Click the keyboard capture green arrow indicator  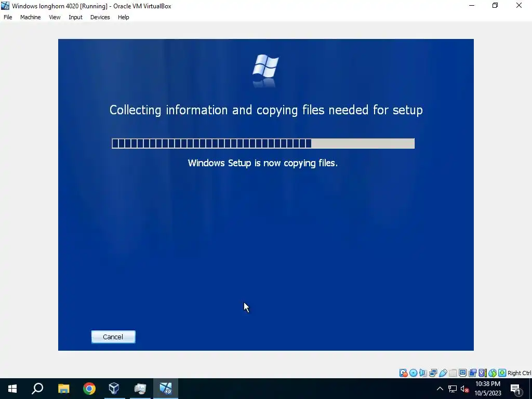[502, 373]
